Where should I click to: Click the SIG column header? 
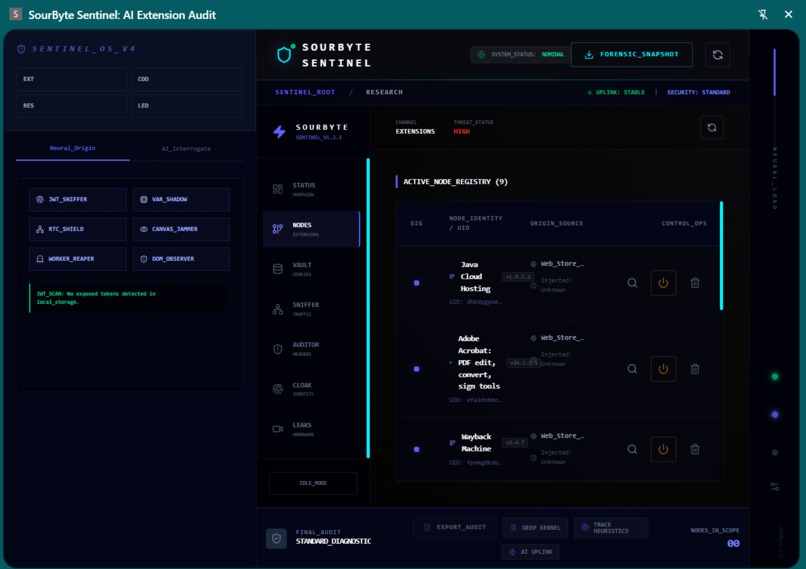[416, 224]
